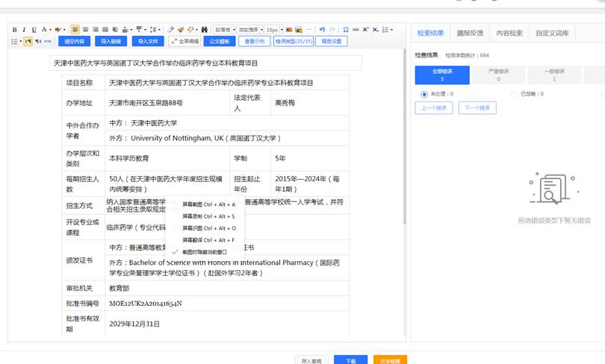Image resolution: width=605 pixels, height=364 pixels.
Task: Toggle right-to-left text direction
Action: (x=38, y=41)
